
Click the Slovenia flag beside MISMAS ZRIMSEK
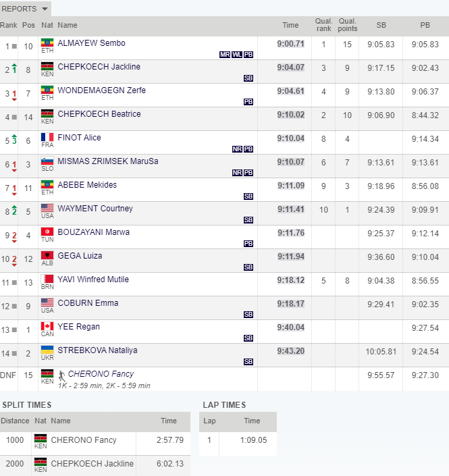pos(47,161)
